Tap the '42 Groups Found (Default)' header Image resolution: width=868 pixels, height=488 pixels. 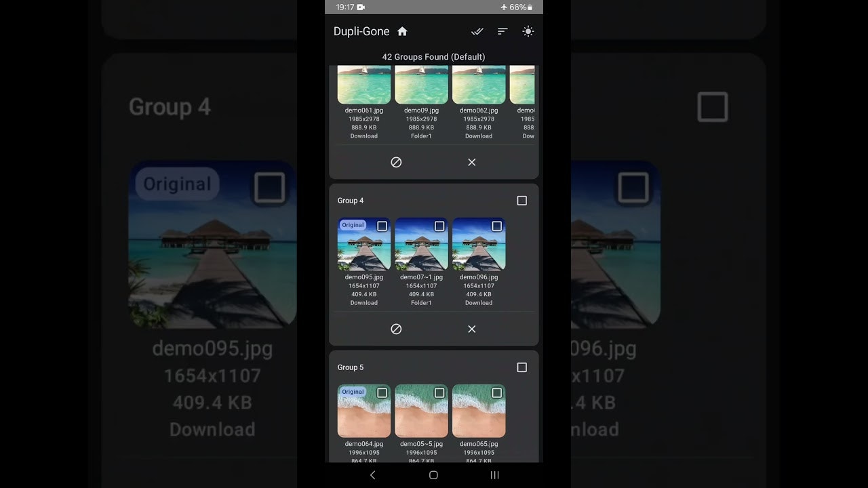[x=433, y=57]
